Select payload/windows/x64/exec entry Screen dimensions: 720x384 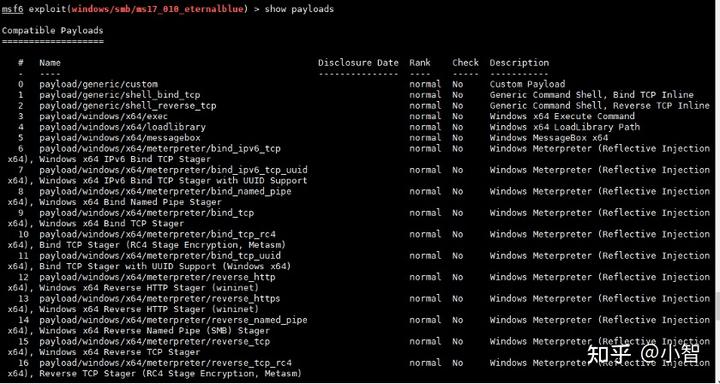(104, 117)
